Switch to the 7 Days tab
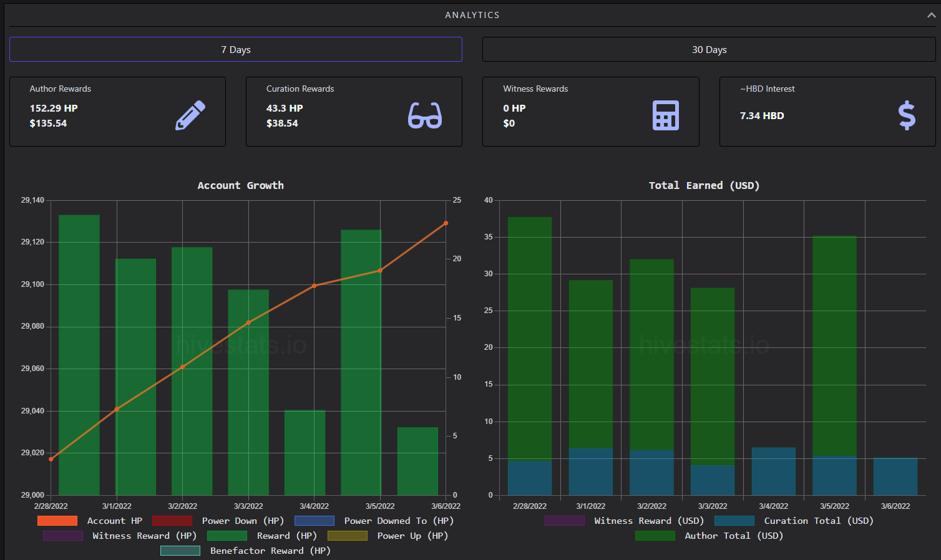Viewport: 941px width, 560px height. click(x=236, y=49)
